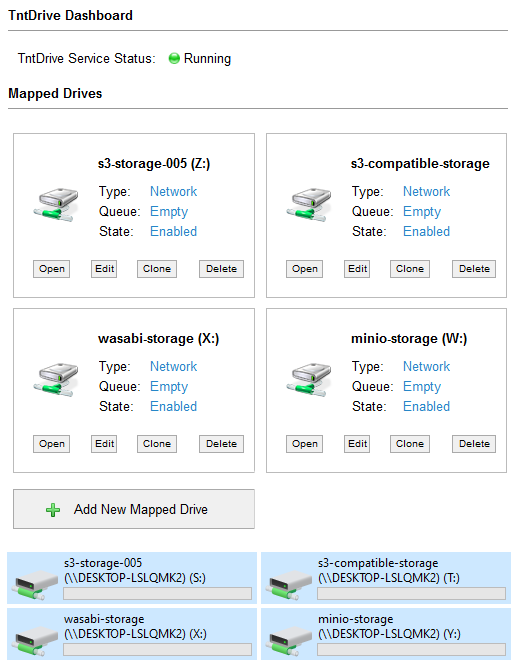Click "TntDrive Service Status:" label
519x668 pixels.
coord(86,58)
